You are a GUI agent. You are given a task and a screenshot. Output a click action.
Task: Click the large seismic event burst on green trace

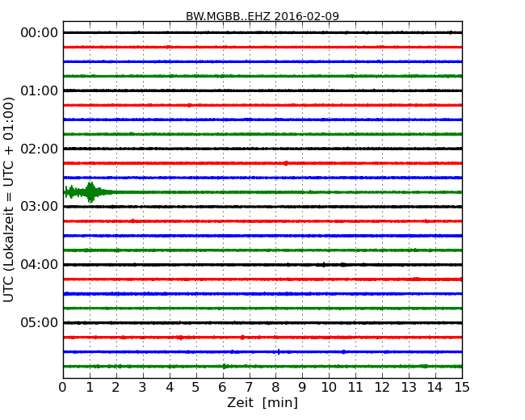tap(88, 192)
